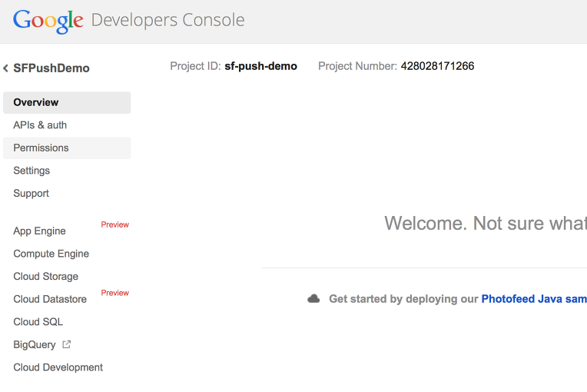Click the project ID sf-push-demo
Viewport: 587px width, 392px height.
(260, 66)
